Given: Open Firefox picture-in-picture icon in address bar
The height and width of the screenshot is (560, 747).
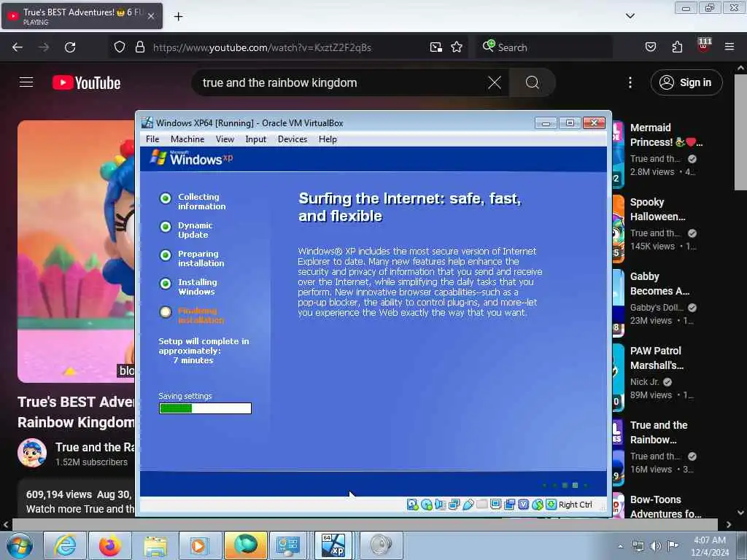Looking at the screenshot, I should 436,47.
